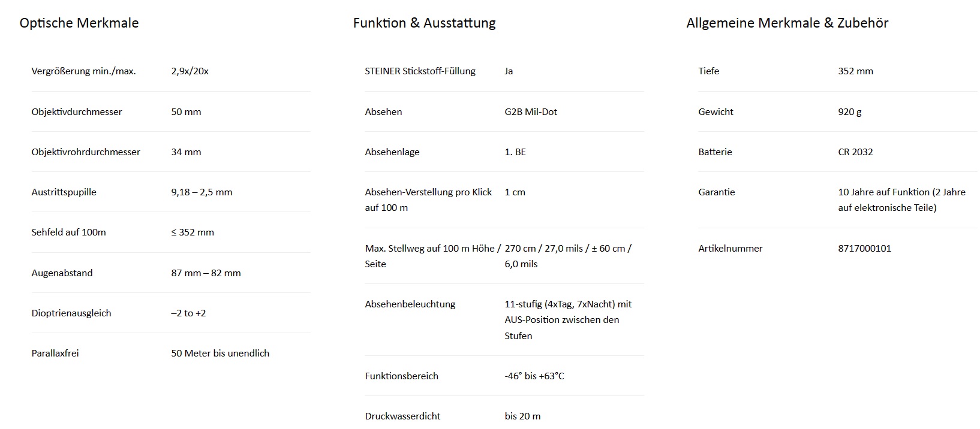Click the Batterie value CR 2032
This screenshot has width=980, height=429.
click(x=855, y=152)
